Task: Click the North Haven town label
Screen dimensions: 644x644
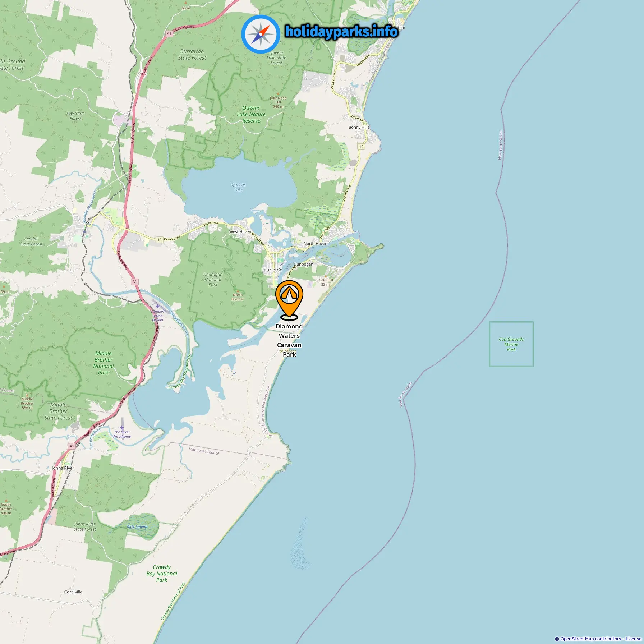Action: pos(316,244)
